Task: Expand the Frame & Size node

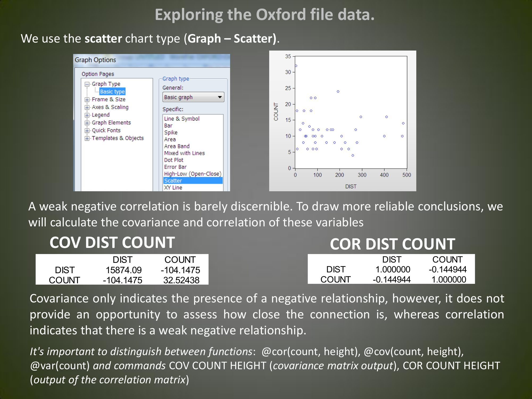Action: click(x=87, y=100)
